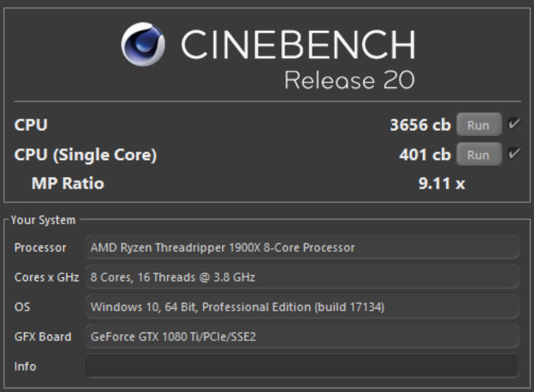Screen dimensions: 534x392
Task: Click the MP Ratio label
Action: pyautogui.click(x=68, y=184)
